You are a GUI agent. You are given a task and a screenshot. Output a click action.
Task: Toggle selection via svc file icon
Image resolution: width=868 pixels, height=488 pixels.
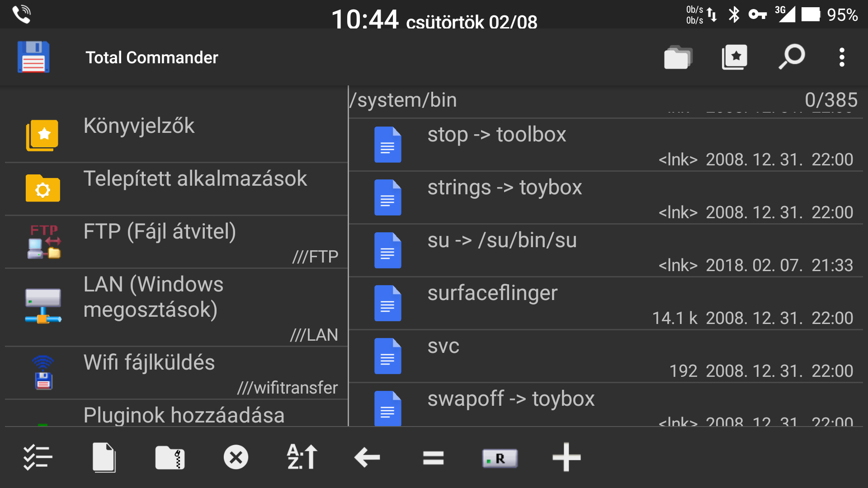click(387, 356)
